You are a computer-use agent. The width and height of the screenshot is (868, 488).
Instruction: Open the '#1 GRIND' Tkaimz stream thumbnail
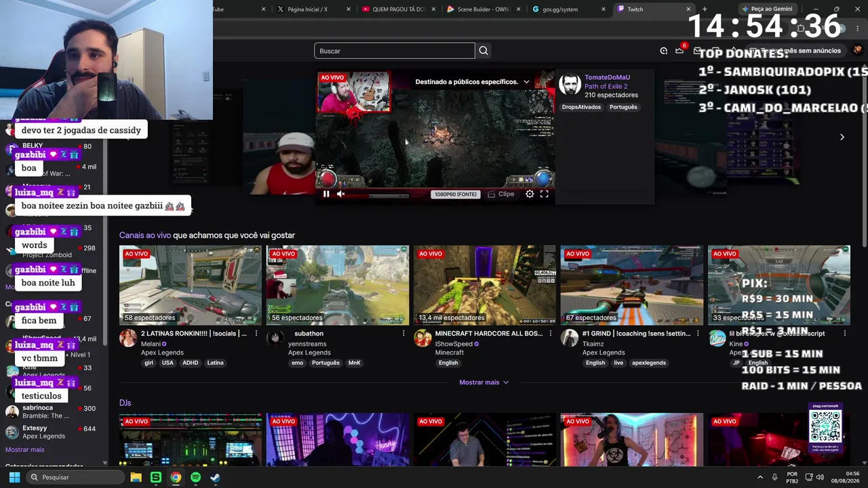pyautogui.click(x=632, y=285)
